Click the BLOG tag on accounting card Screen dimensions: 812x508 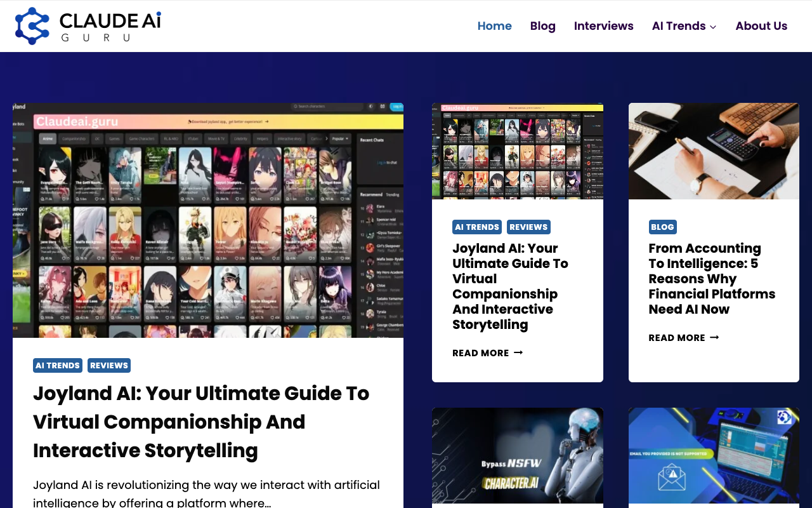(x=662, y=227)
